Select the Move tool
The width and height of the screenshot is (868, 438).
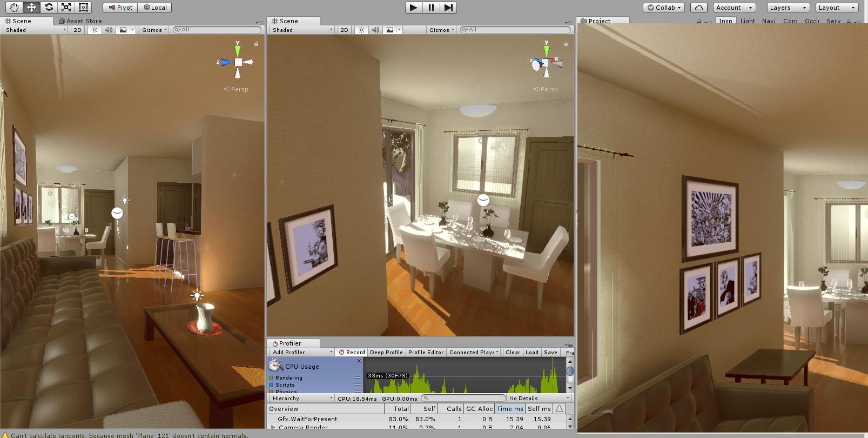pyautogui.click(x=31, y=7)
